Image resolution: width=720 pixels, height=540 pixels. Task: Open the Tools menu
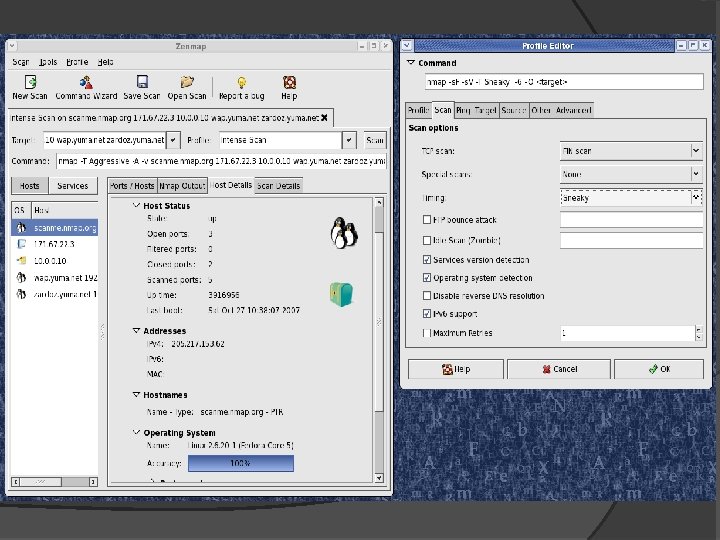(x=48, y=62)
